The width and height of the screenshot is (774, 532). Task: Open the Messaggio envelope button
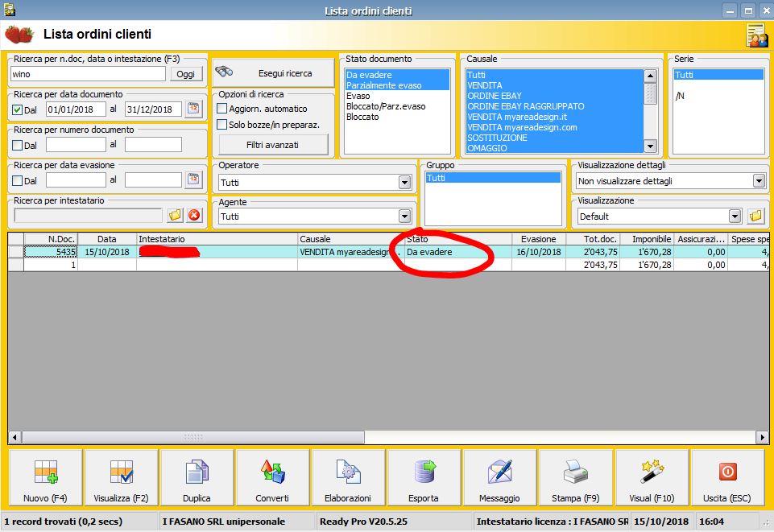(499, 477)
